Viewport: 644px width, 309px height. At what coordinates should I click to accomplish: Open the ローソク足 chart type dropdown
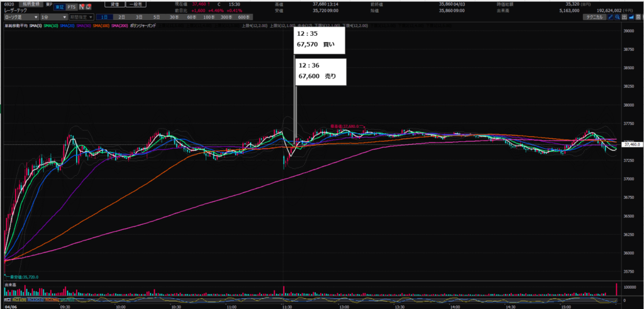click(21, 17)
